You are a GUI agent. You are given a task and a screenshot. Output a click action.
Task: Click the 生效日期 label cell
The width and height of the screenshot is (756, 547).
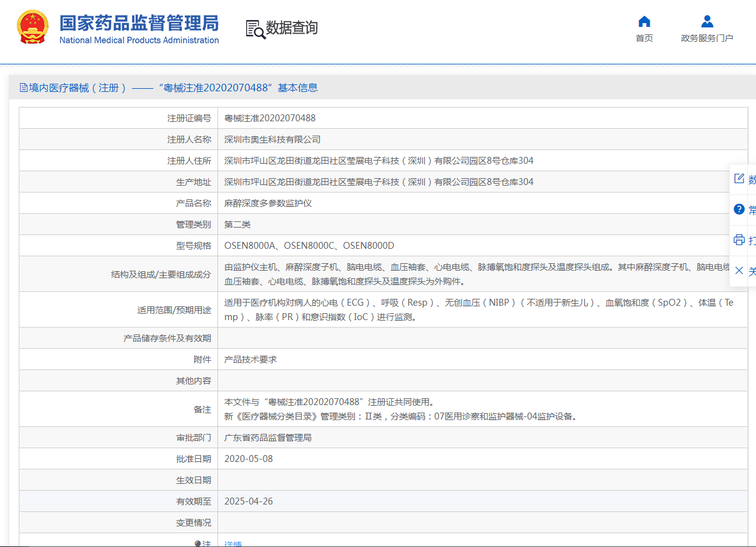tap(118, 480)
